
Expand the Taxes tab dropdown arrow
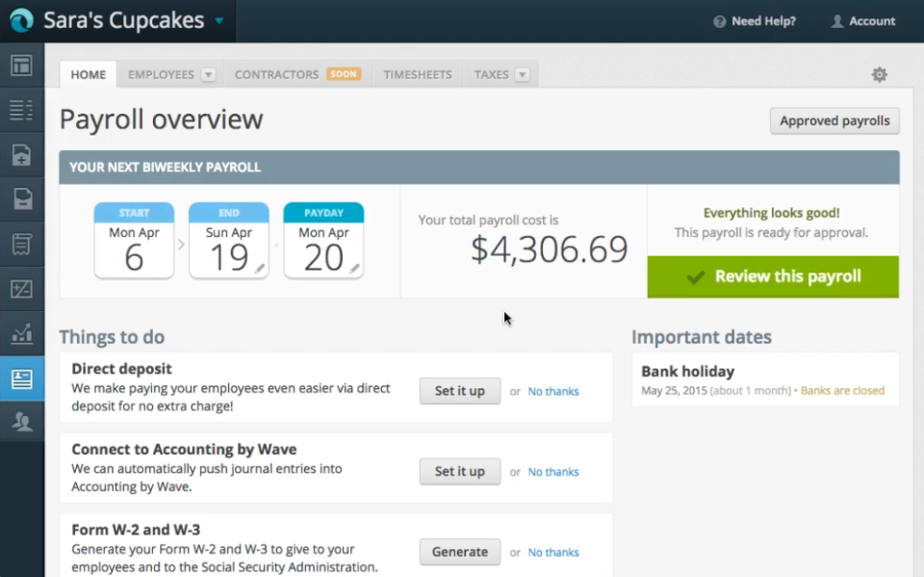click(x=522, y=75)
